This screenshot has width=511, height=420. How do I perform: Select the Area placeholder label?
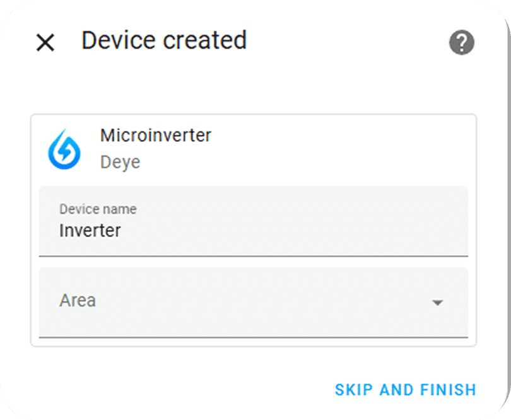click(78, 300)
